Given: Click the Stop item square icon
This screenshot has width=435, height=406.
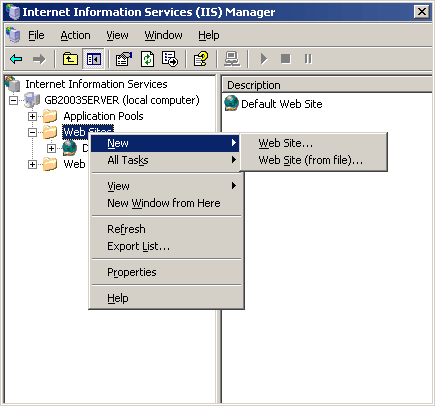Looking at the screenshot, I should click(286, 59).
